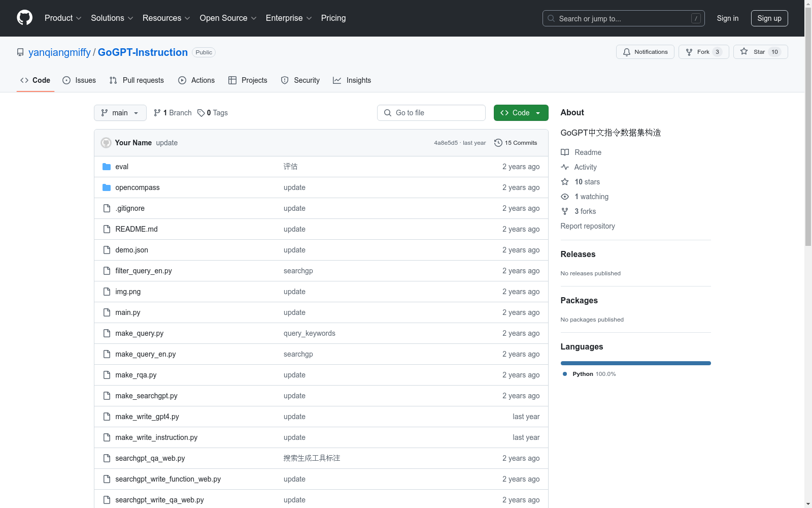Click the stars icon in About
This screenshot has width=812, height=508.
tap(565, 182)
